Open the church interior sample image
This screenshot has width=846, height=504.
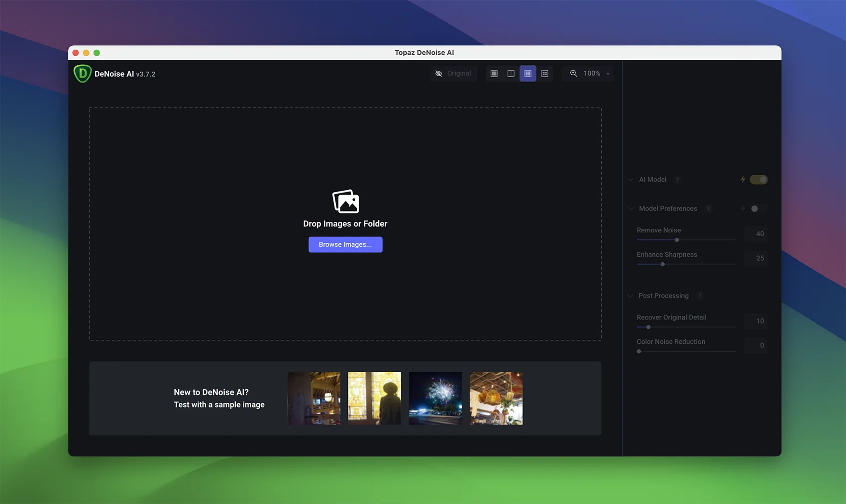point(314,399)
